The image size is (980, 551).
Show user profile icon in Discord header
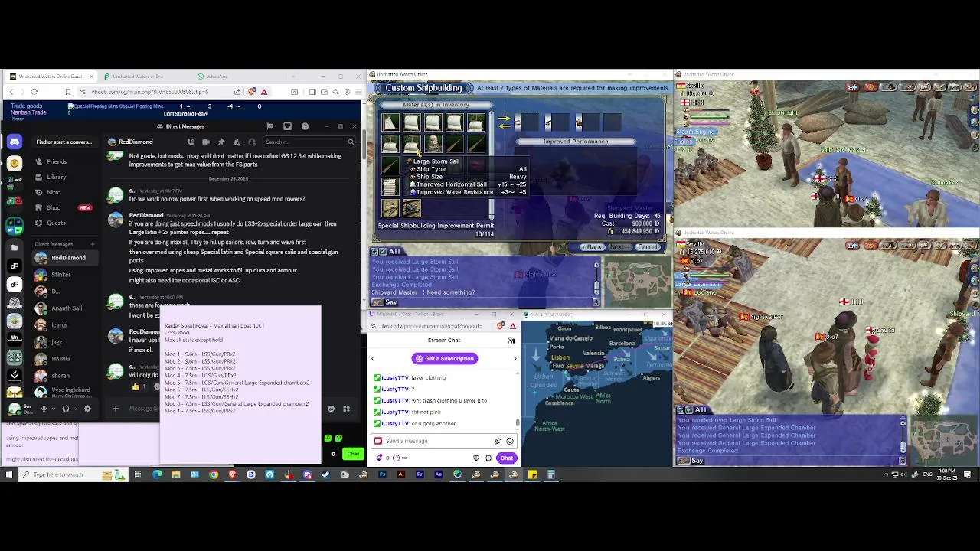tap(251, 142)
